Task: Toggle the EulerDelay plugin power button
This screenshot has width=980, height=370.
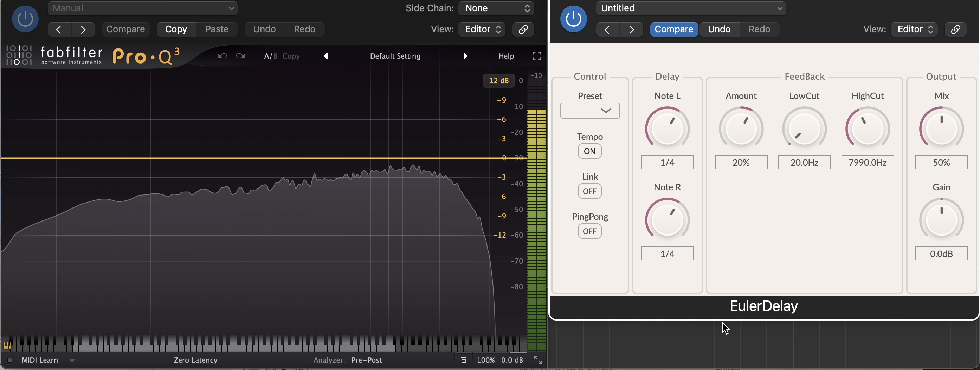Action: pyautogui.click(x=573, y=19)
